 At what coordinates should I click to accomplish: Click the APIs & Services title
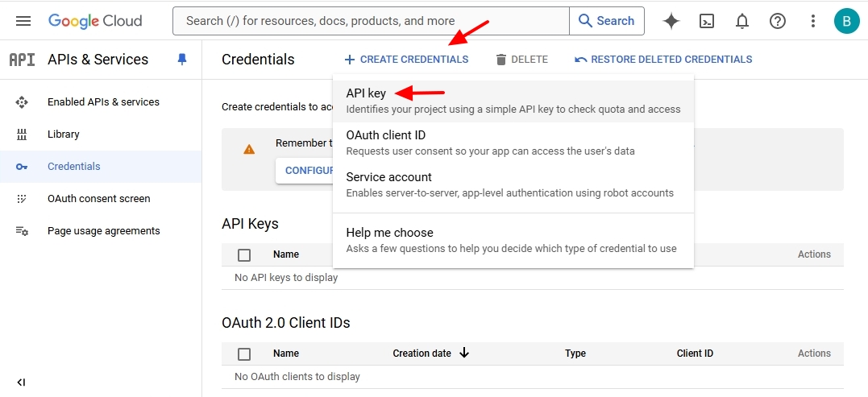[x=98, y=59]
